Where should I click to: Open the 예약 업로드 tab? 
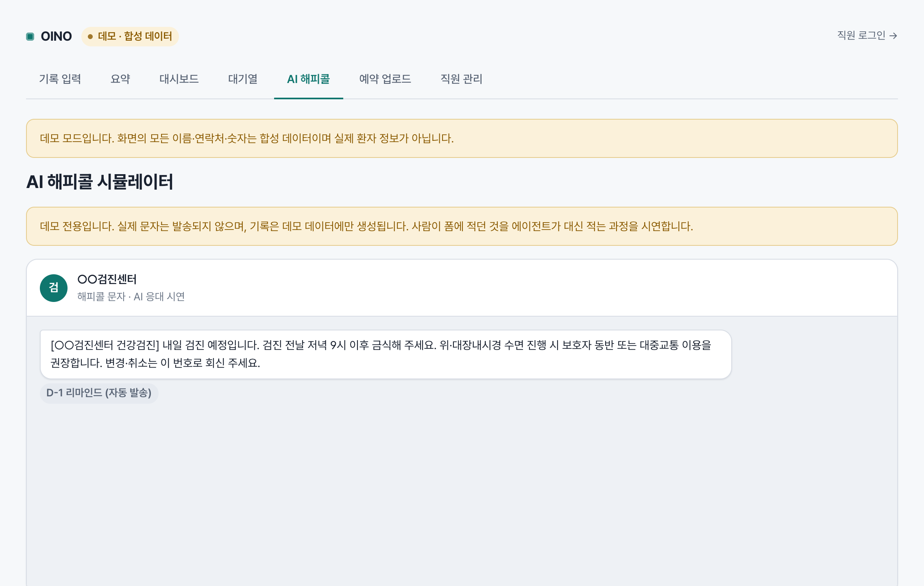pyautogui.click(x=385, y=79)
